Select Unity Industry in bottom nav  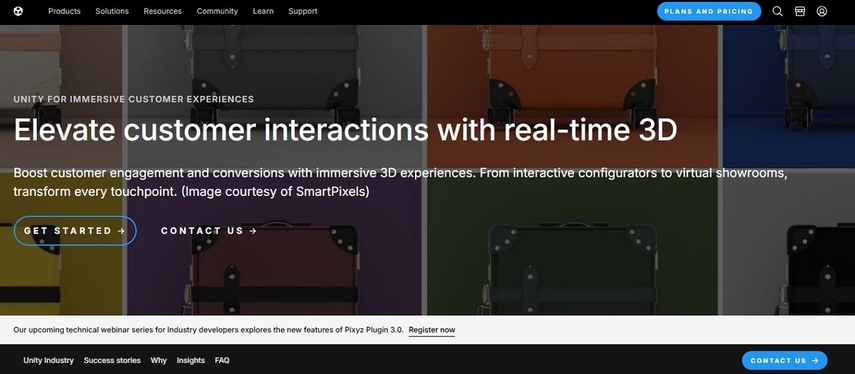[x=49, y=360]
